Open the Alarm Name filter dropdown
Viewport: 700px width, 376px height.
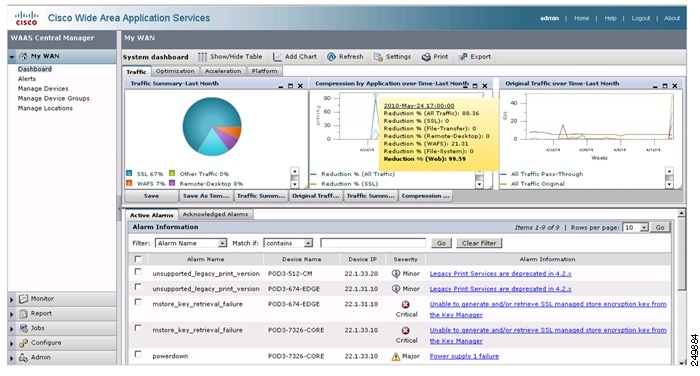click(x=191, y=243)
